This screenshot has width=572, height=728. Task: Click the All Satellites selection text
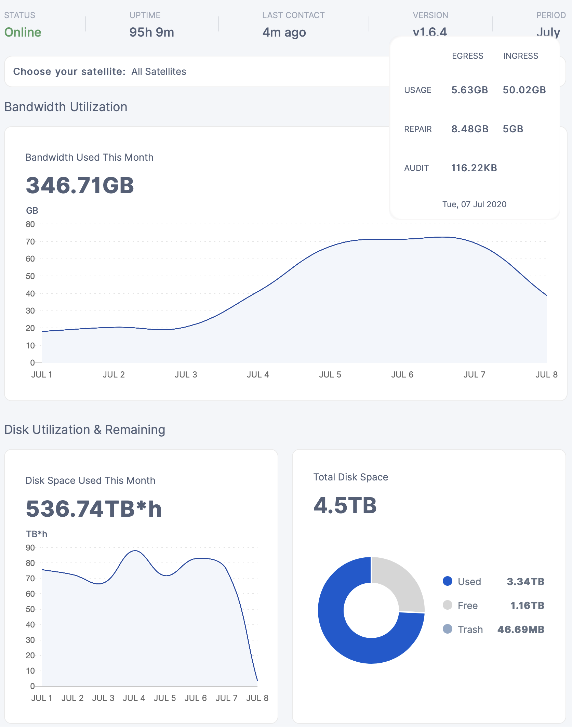tap(159, 71)
